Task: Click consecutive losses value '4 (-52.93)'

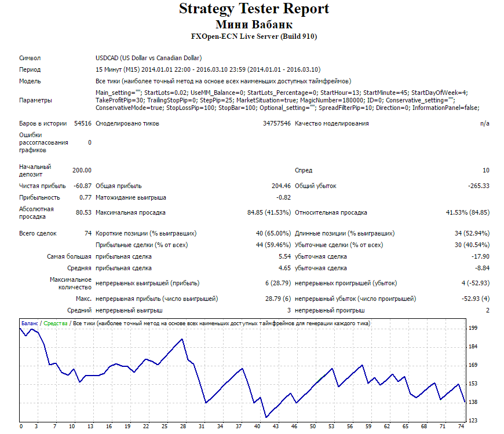Action: pyautogui.click(x=476, y=283)
